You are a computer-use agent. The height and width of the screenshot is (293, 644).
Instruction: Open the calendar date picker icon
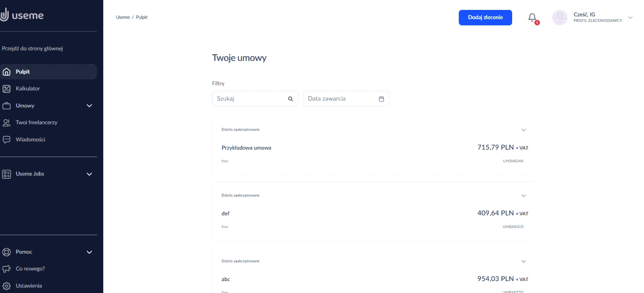381,99
